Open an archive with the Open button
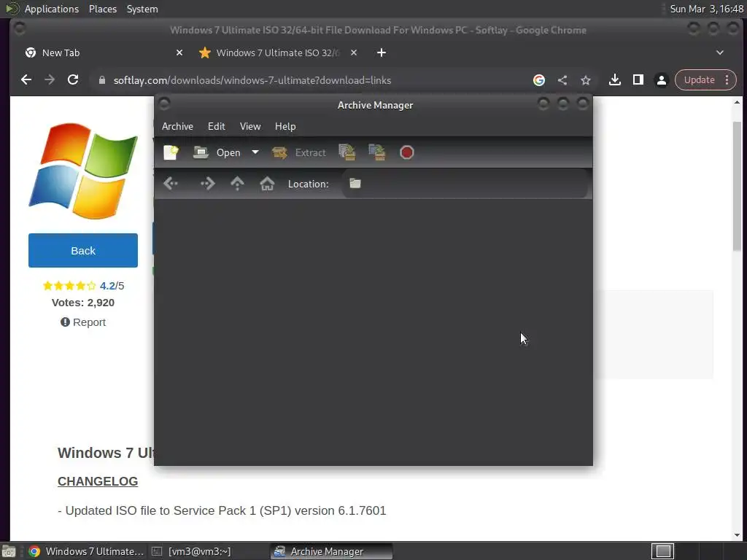This screenshot has height=560, width=747. coord(217,152)
